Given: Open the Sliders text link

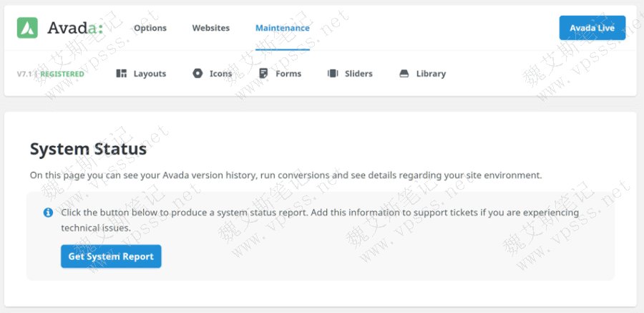Looking at the screenshot, I should pos(358,74).
